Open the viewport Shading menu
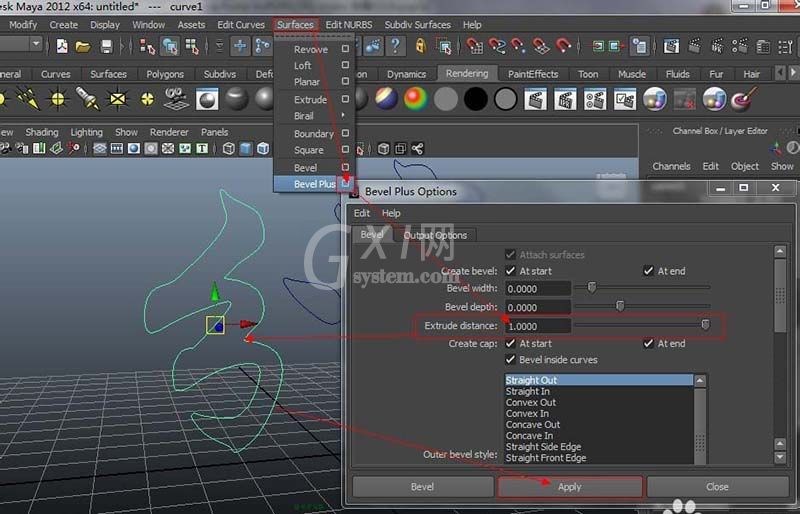 tap(42, 132)
